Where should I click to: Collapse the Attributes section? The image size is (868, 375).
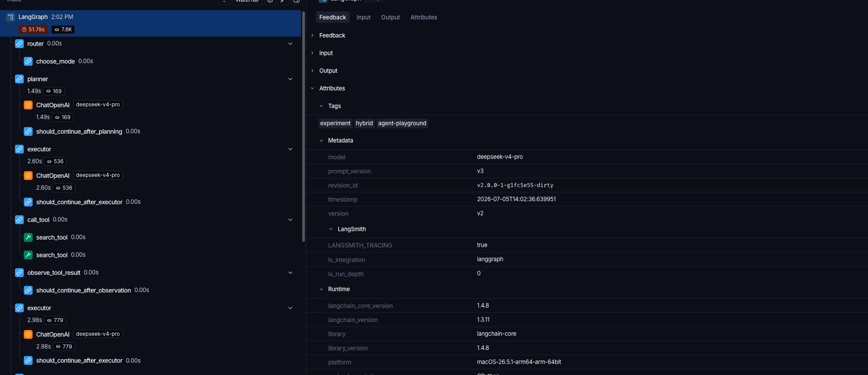tap(312, 88)
